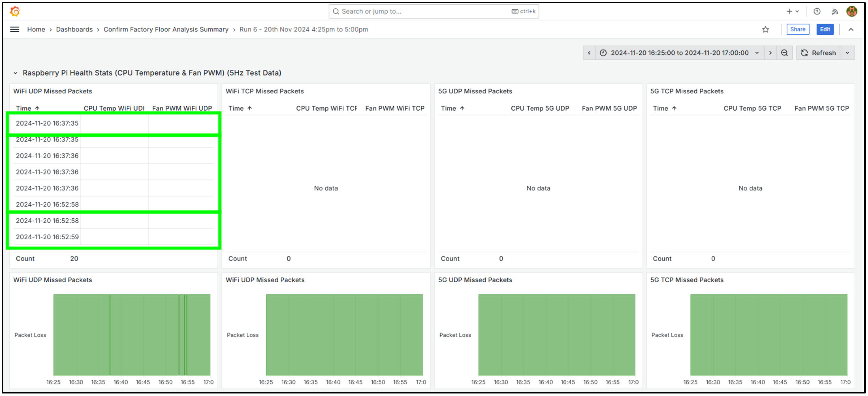This screenshot has width=868, height=396.
Task: Expand the refresh interval dropdown
Action: pyautogui.click(x=847, y=53)
